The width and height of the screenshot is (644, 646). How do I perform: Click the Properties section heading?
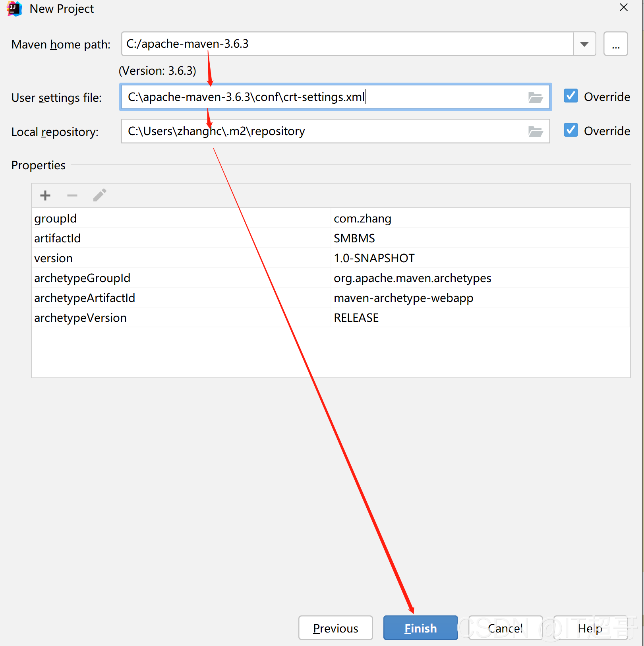(x=38, y=165)
